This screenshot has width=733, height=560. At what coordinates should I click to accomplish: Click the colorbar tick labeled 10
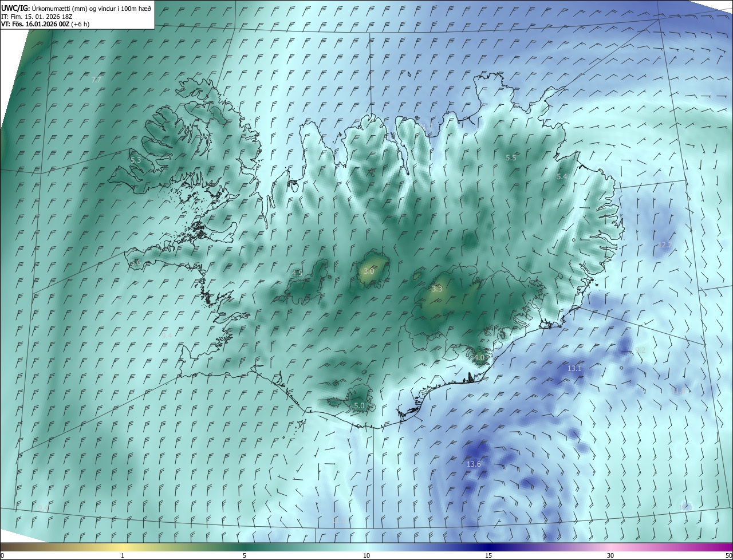(366, 555)
